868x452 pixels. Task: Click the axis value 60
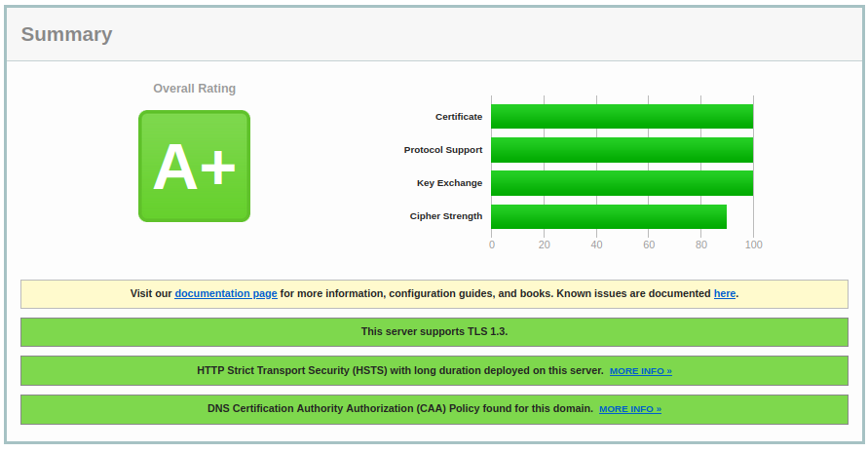649,245
